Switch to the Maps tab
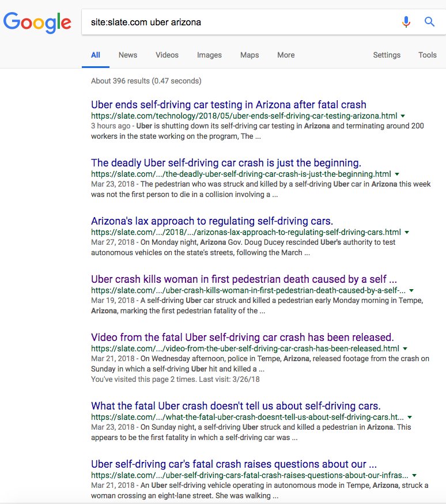The height and width of the screenshot is (504, 446). [250, 55]
